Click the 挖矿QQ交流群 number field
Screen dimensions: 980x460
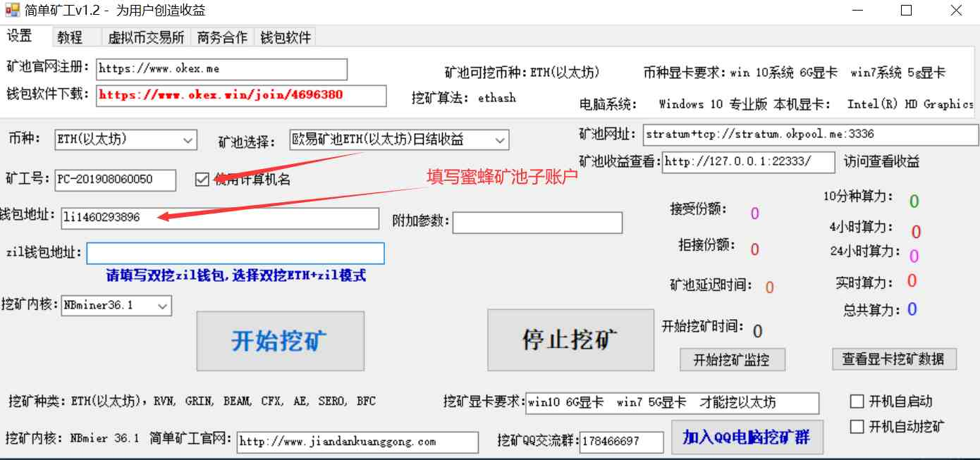(622, 442)
